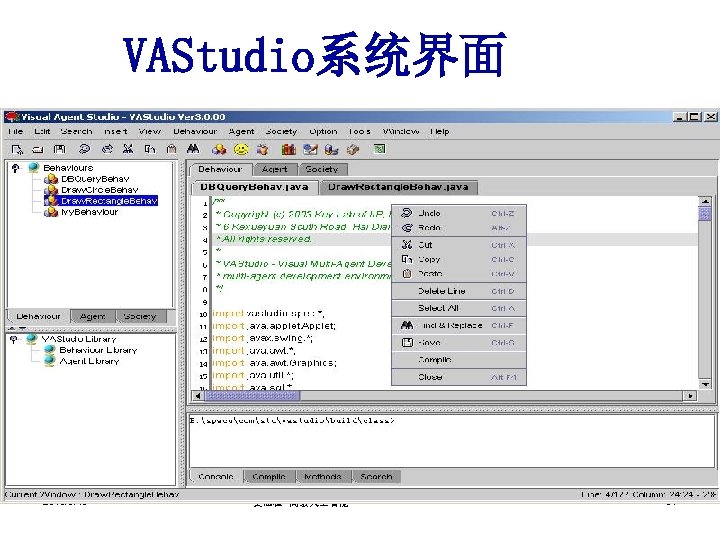Image resolution: width=720 pixels, height=540 pixels.
Task: Select Undo icon in the context menu
Action: (407, 213)
